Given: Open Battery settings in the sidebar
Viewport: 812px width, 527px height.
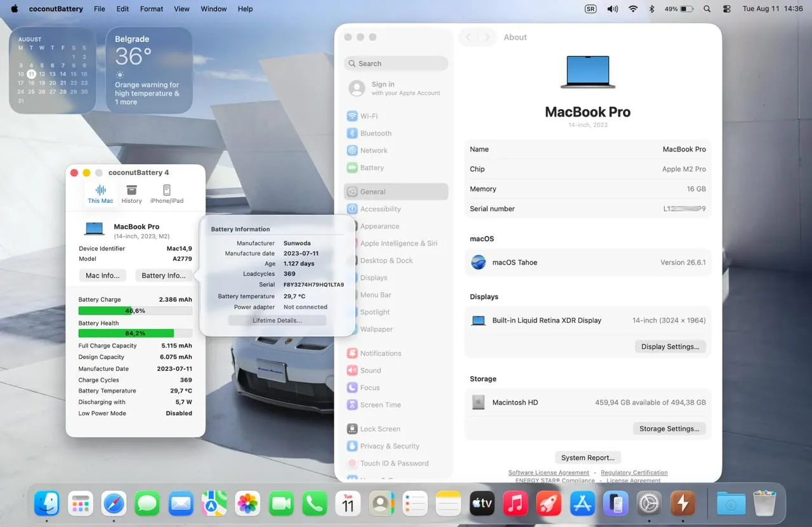Looking at the screenshot, I should click(396, 168).
